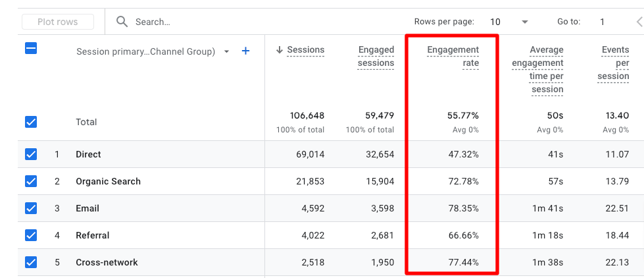
Task: Open the Rows per page dropdown
Action: point(508,22)
